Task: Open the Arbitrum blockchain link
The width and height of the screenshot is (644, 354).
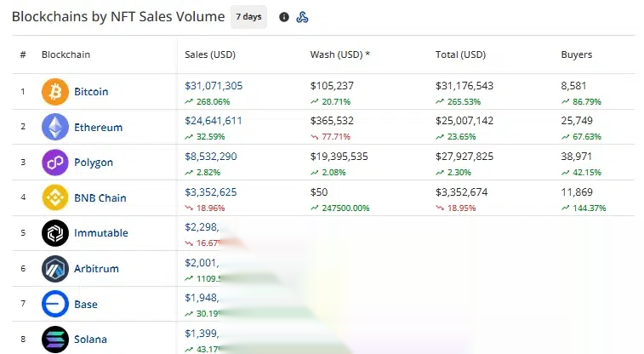Action: (96, 269)
